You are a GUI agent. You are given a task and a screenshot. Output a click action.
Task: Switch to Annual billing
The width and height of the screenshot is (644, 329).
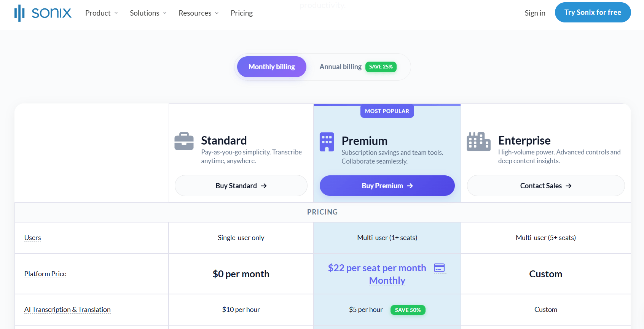click(341, 67)
